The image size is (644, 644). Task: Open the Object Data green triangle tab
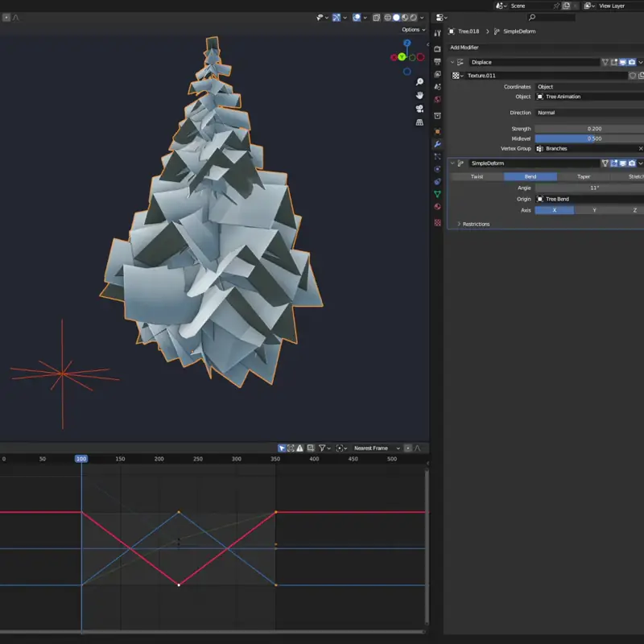pyautogui.click(x=438, y=195)
